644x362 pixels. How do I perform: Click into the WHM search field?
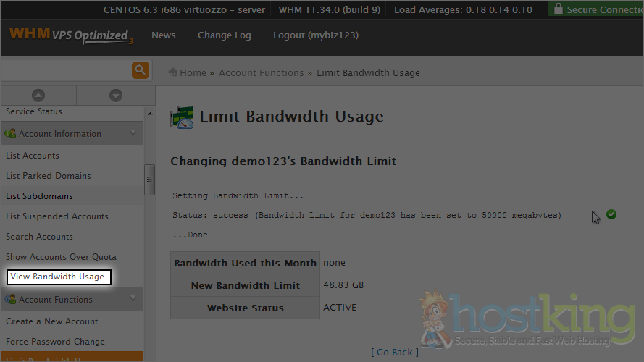(66, 71)
